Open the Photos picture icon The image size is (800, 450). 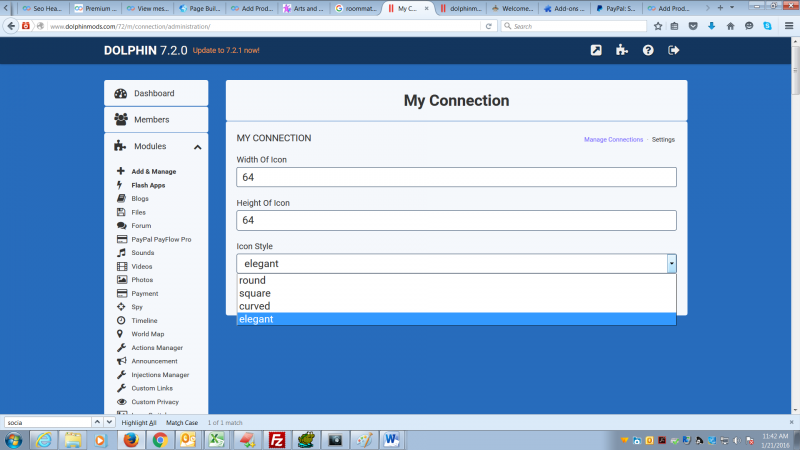pyautogui.click(x=121, y=280)
